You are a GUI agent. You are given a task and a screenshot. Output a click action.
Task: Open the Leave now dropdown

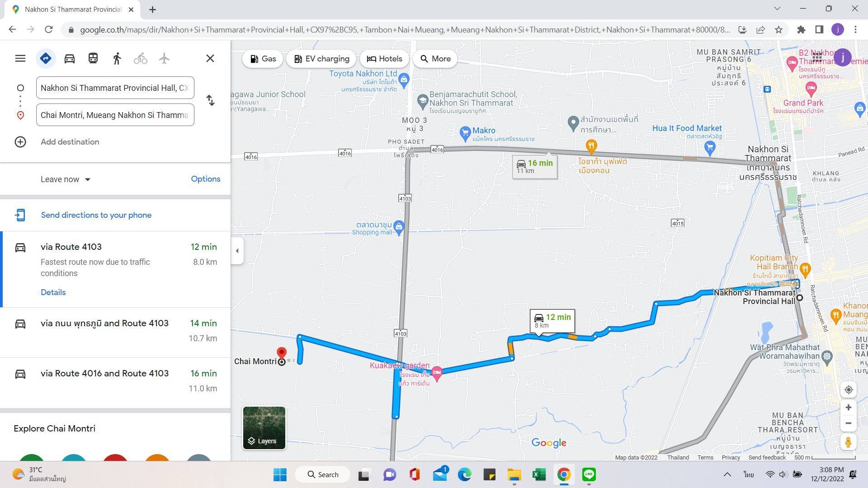[66, 179]
